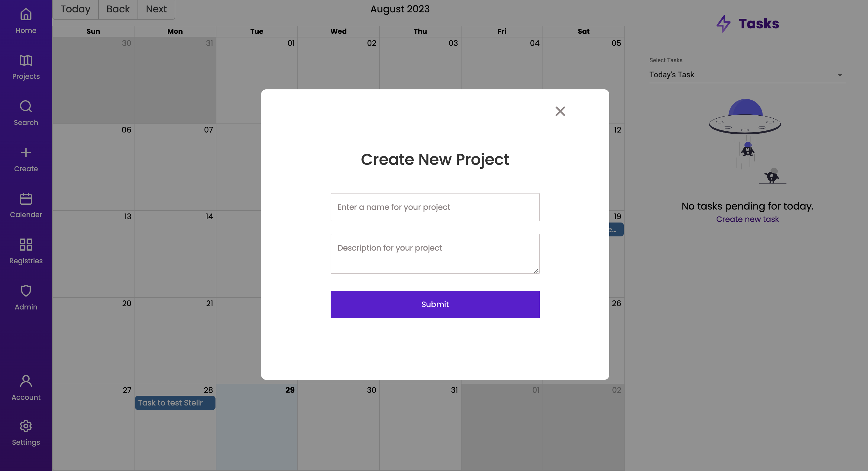
Task: Expand the Today's Task dropdown
Action: click(x=747, y=75)
